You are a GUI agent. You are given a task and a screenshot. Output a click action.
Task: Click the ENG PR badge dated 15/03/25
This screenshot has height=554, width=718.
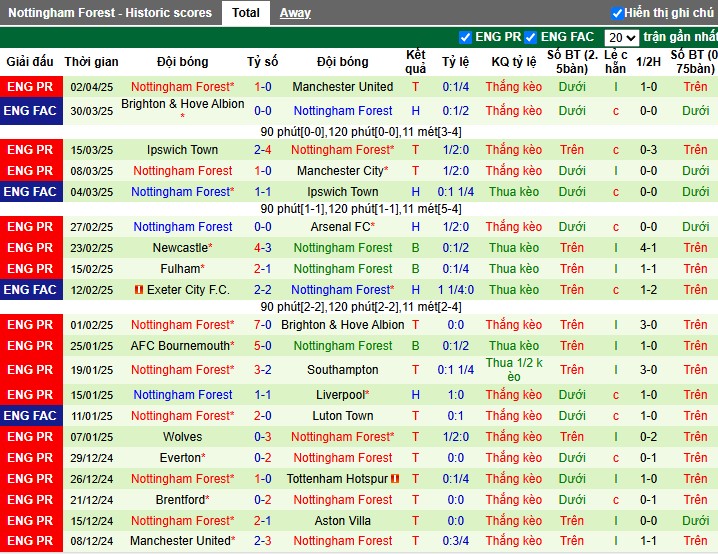pos(31,150)
